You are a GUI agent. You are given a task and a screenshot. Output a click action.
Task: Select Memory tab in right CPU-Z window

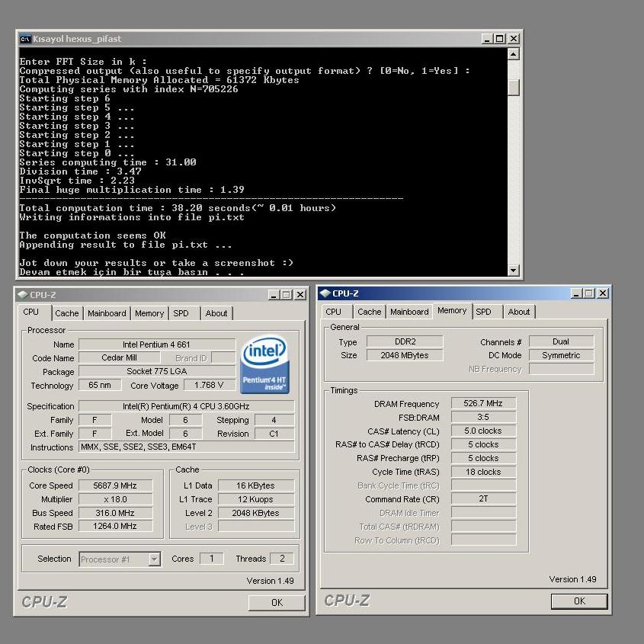coord(452,310)
